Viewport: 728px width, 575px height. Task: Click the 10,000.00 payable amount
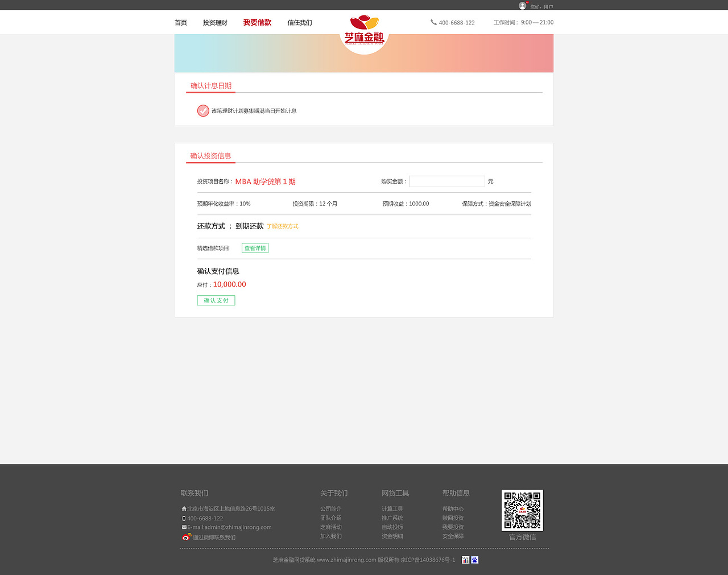(230, 284)
